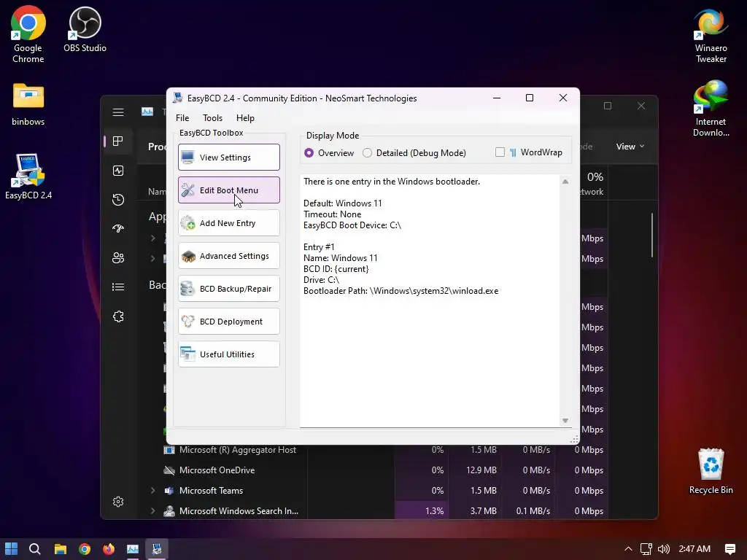Open Task Manager App history icon
The width and height of the screenshot is (747, 560).
click(x=118, y=200)
